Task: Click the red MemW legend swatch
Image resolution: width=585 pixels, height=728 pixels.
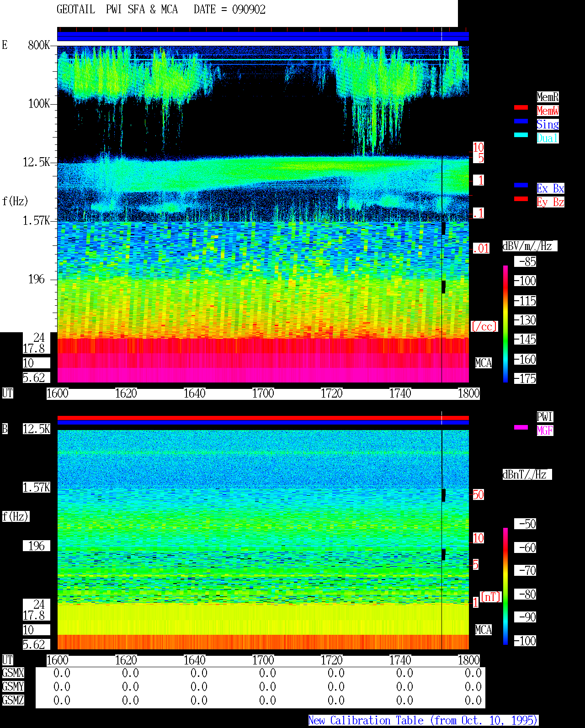Action: coord(521,107)
